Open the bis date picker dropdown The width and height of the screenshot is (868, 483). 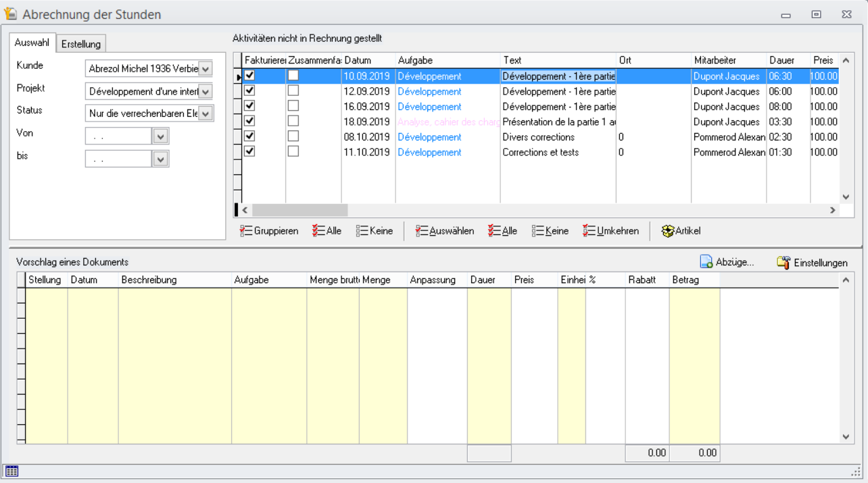tap(160, 159)
